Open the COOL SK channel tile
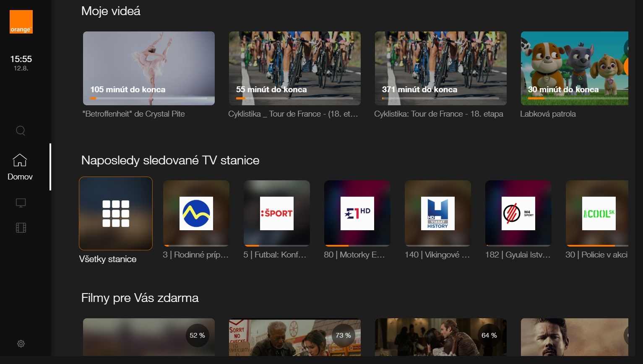Image resolution: width=643 pixels, height=364 pixels. coord(598,213)
